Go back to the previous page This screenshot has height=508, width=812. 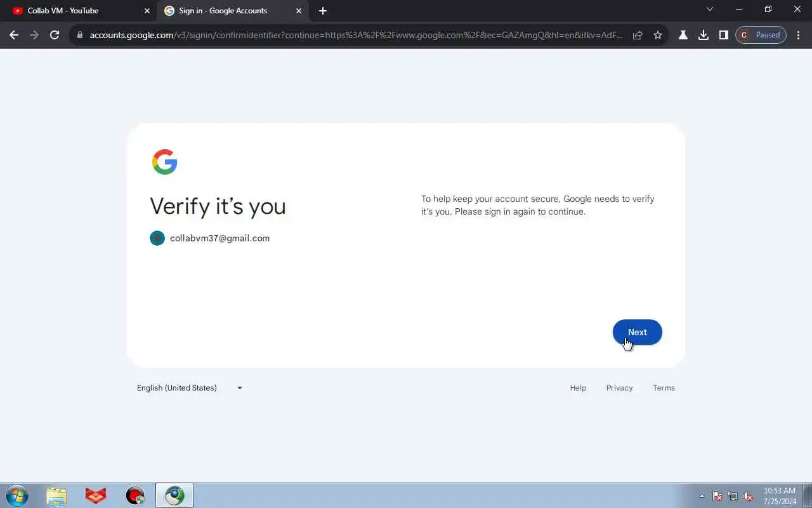pos(14,35)
